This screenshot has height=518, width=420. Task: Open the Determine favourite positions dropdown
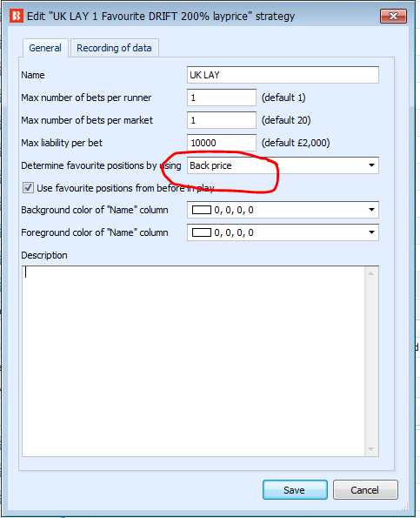coord(283,165)
